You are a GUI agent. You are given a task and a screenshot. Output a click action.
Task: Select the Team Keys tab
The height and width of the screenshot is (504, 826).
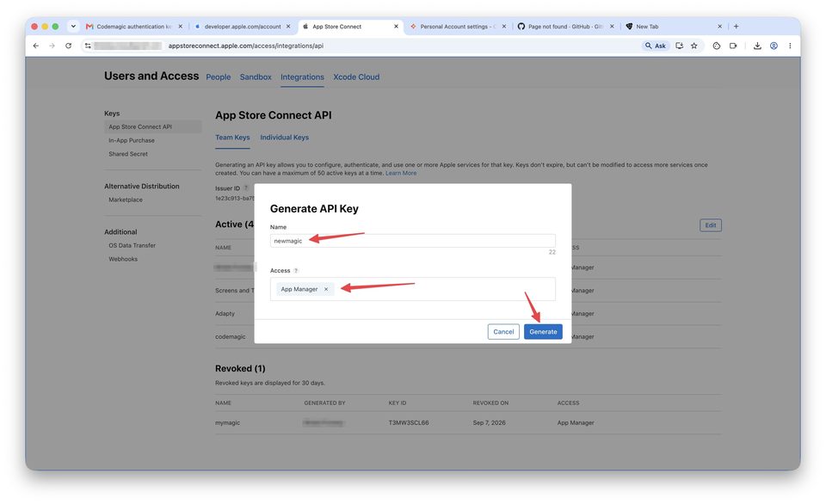(232, 138)
